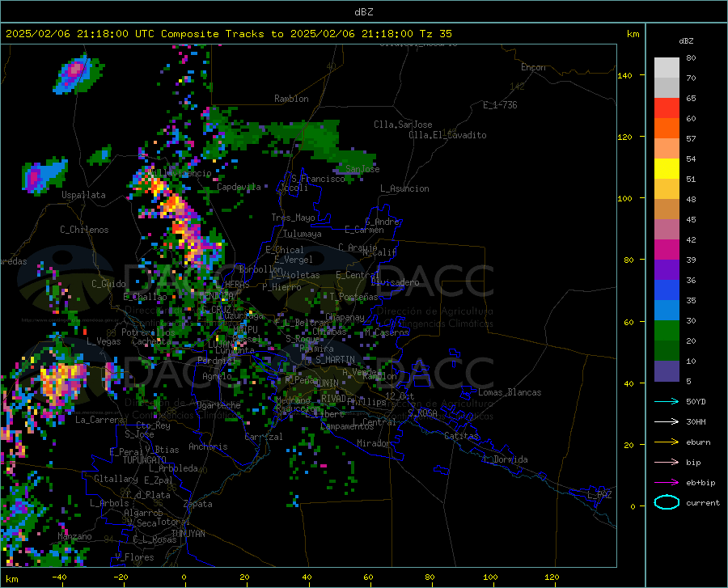Click the '50YD' legend label
This screenshot has height=588, width=728.
coord(696,401)
